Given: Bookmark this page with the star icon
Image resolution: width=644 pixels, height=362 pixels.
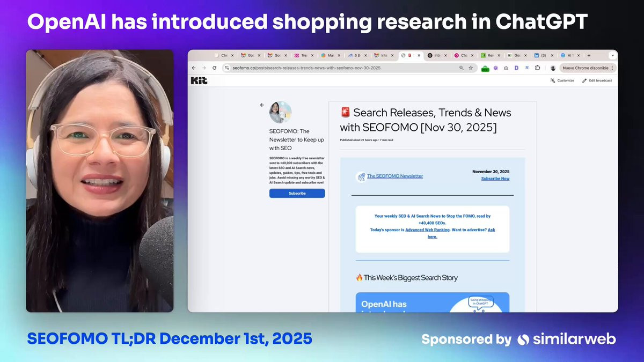Looking at the screenshot, I should [x=471, y=68].
